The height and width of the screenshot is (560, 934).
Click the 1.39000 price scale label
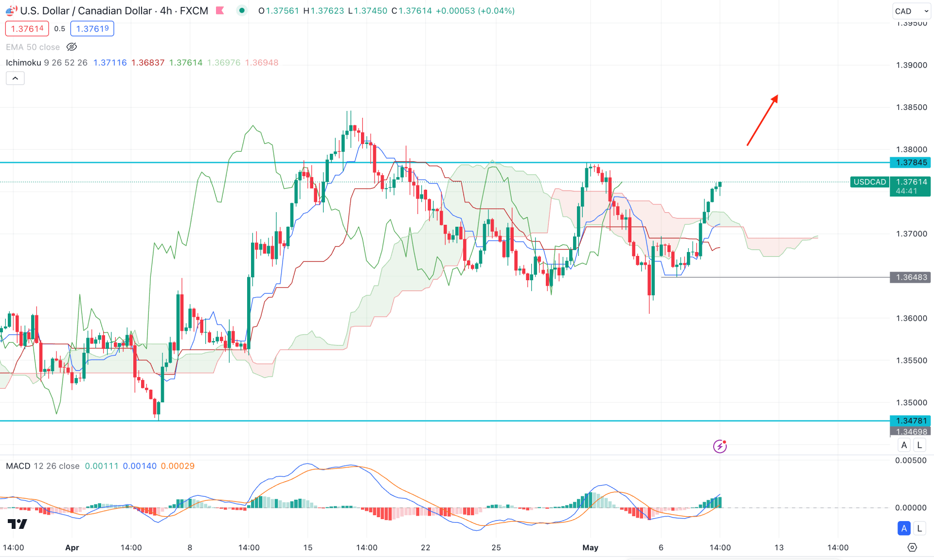(912, 65)
